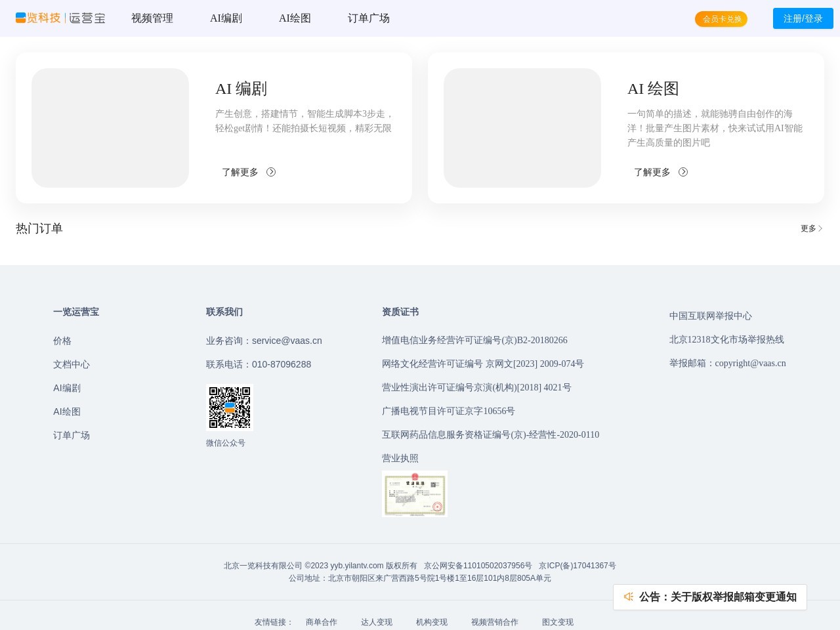Click the 注册/登录 button

(803, 18)
